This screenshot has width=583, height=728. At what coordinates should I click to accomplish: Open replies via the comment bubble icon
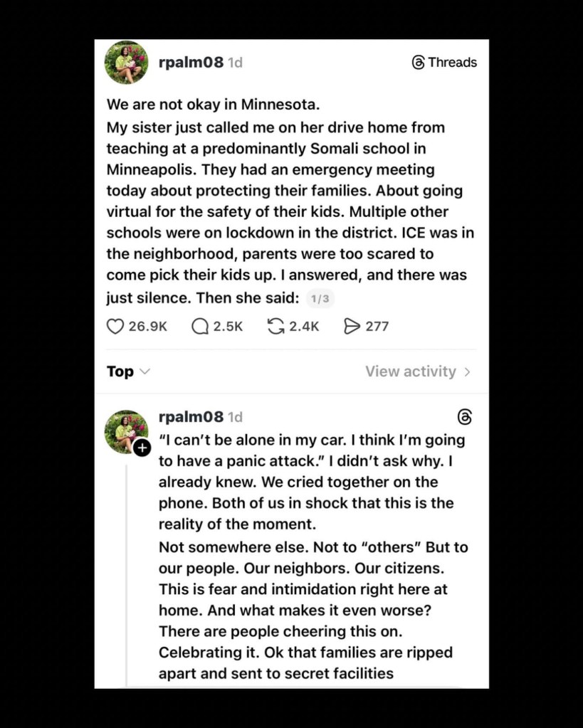(200, 327)
